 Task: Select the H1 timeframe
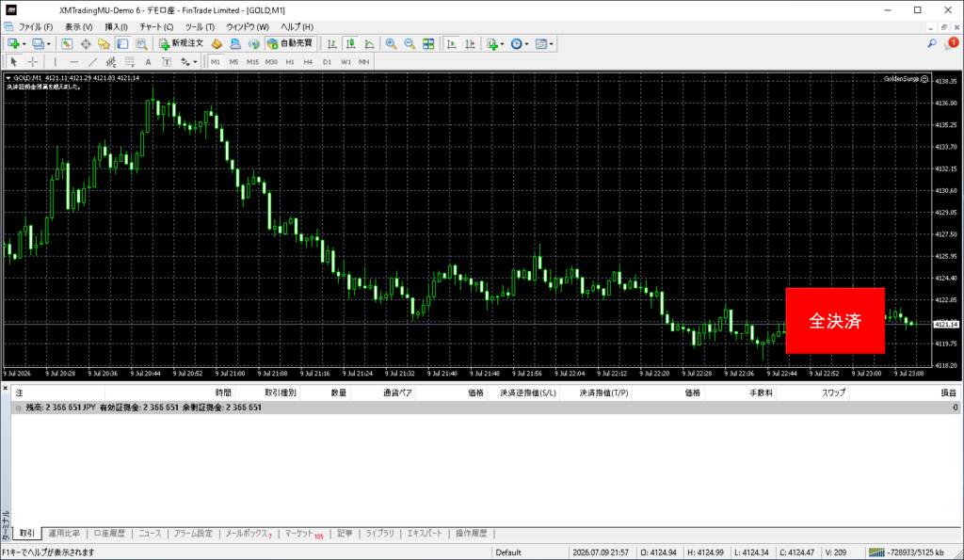(x=290, y=61)
